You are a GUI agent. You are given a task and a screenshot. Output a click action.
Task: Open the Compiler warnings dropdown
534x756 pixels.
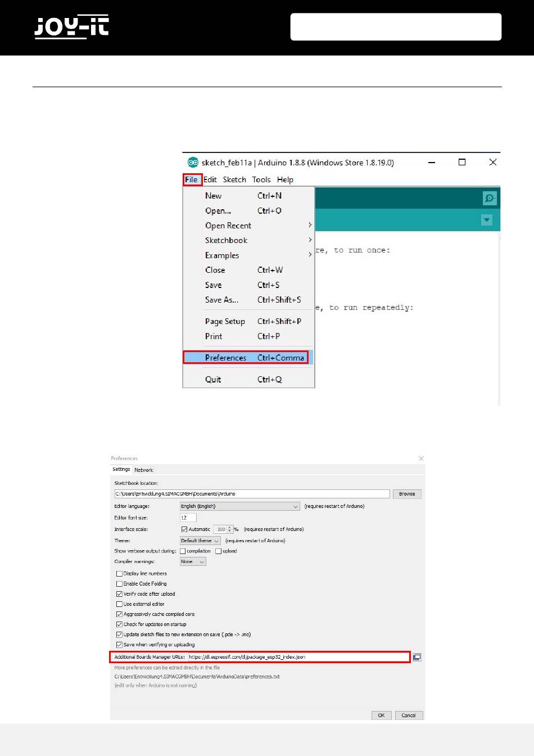pos(193,561)
